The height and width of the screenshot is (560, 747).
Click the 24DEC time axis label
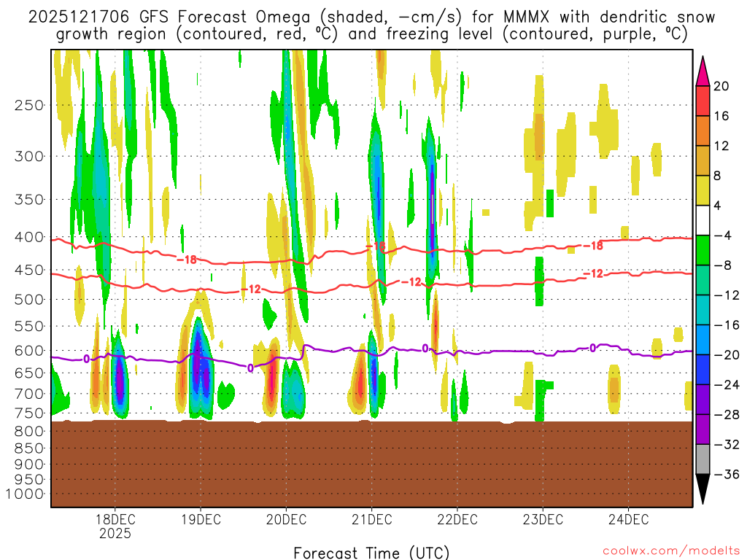point(628,520)
